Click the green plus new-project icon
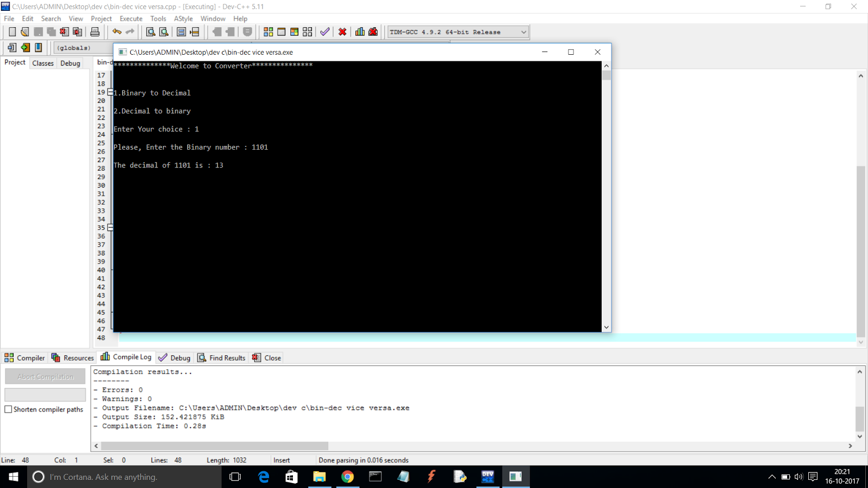This screenshot has width=868, height=488. (x=24, y=48)
